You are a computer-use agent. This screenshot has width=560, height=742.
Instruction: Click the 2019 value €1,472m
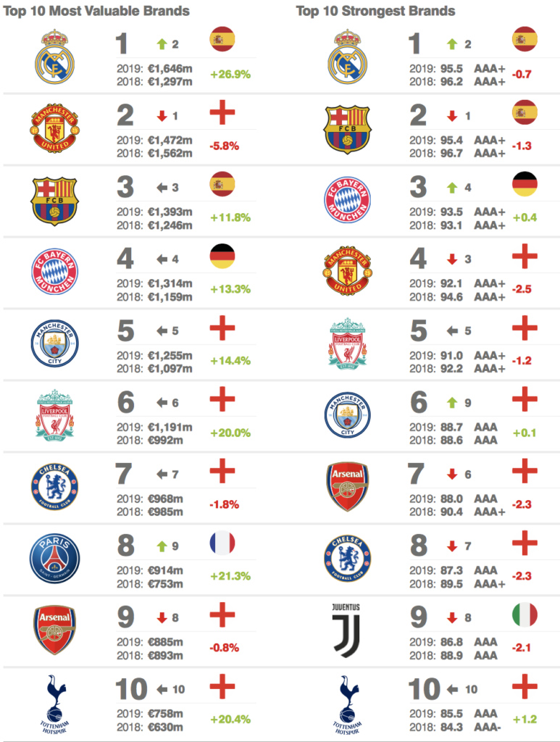click(x=170, y=140)
